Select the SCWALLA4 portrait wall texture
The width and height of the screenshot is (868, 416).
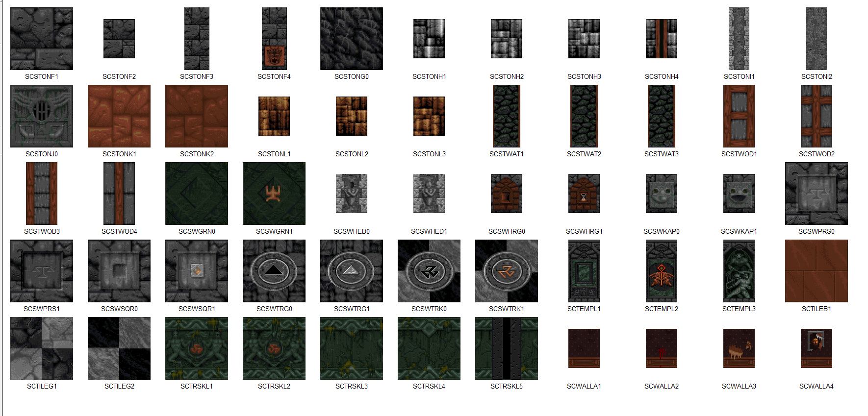coord(817,348)
